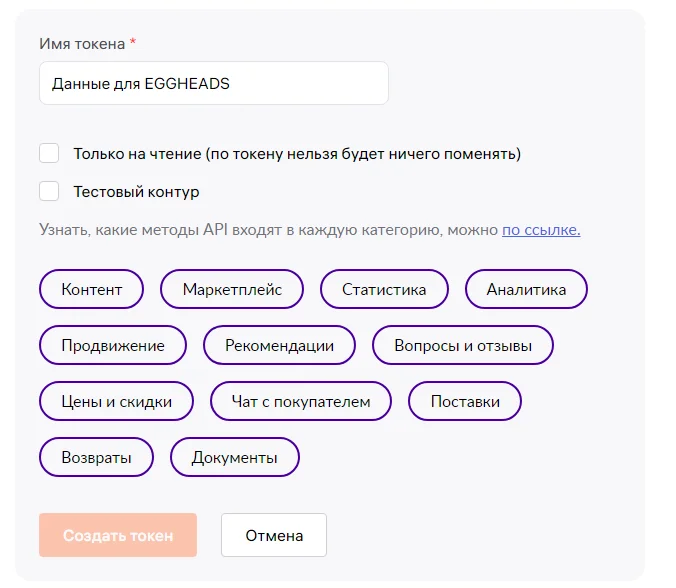Cancel with the Отмена button

(274, 535)
